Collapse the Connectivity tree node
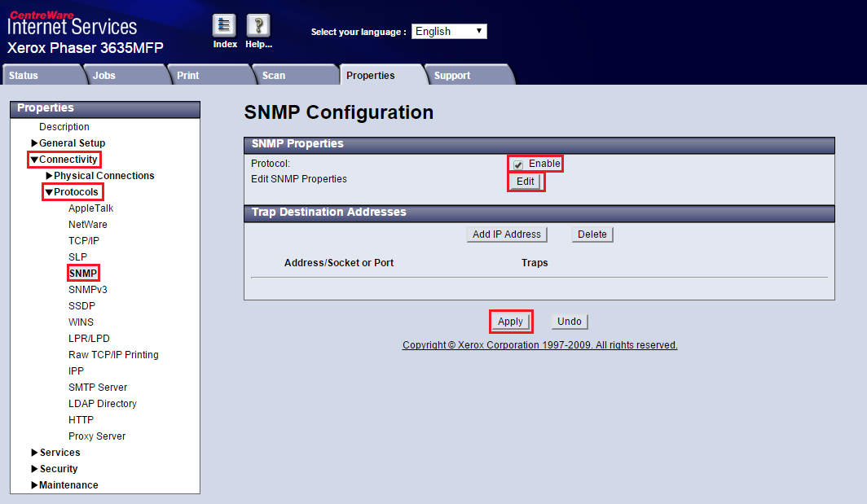The image size is (867, 504). point(34,160)
